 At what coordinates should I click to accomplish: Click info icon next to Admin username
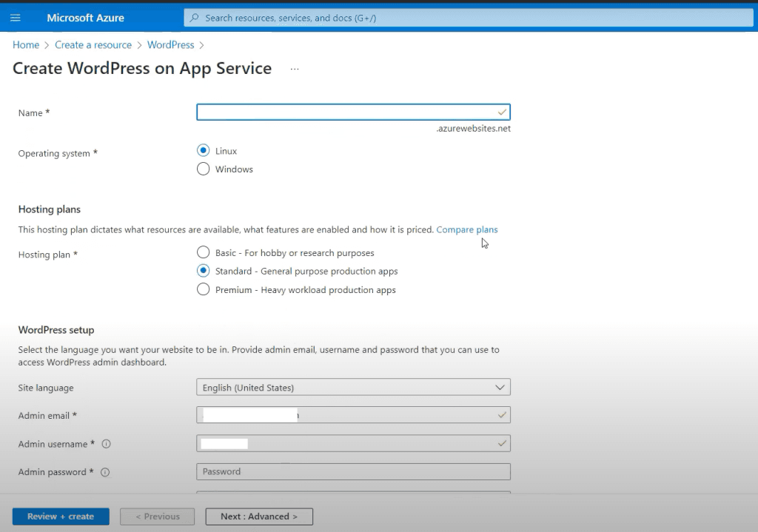coord(107,443)
